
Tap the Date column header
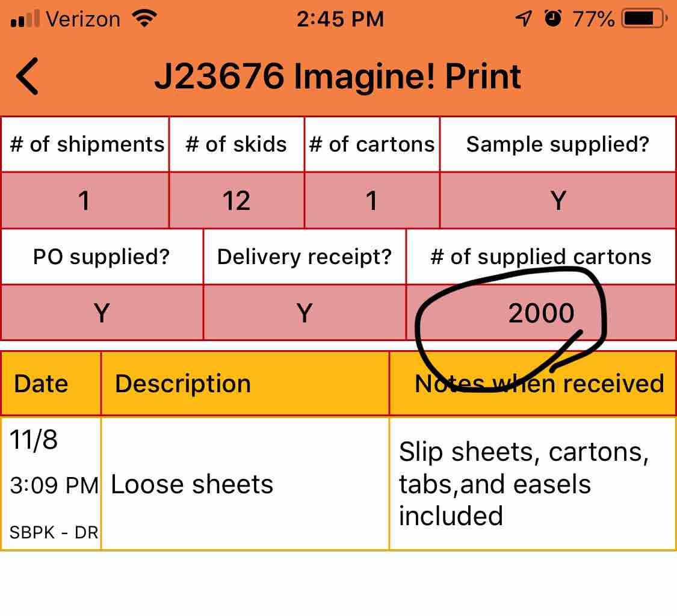coord(41,383)
